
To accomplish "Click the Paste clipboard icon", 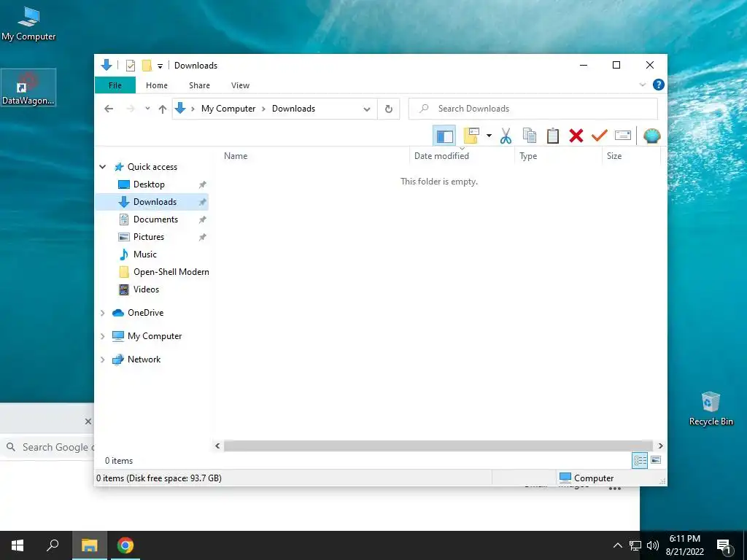I will tap(553, 136).
